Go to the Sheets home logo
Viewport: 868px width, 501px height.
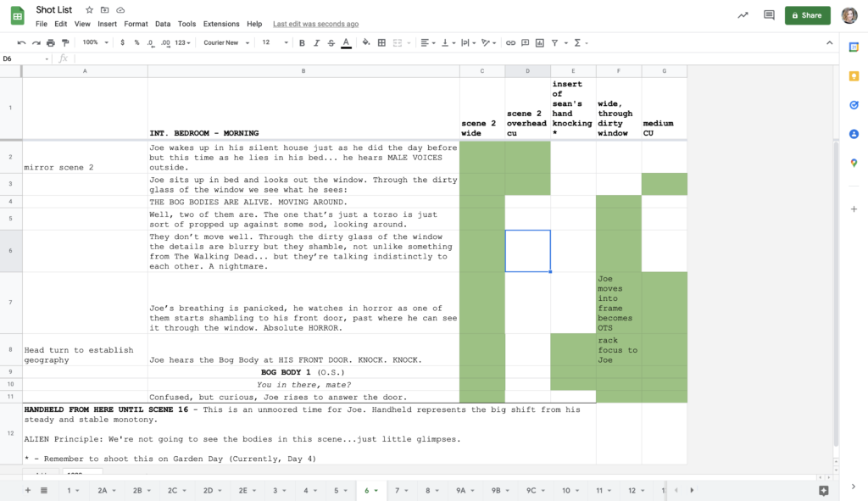point(18,16)
